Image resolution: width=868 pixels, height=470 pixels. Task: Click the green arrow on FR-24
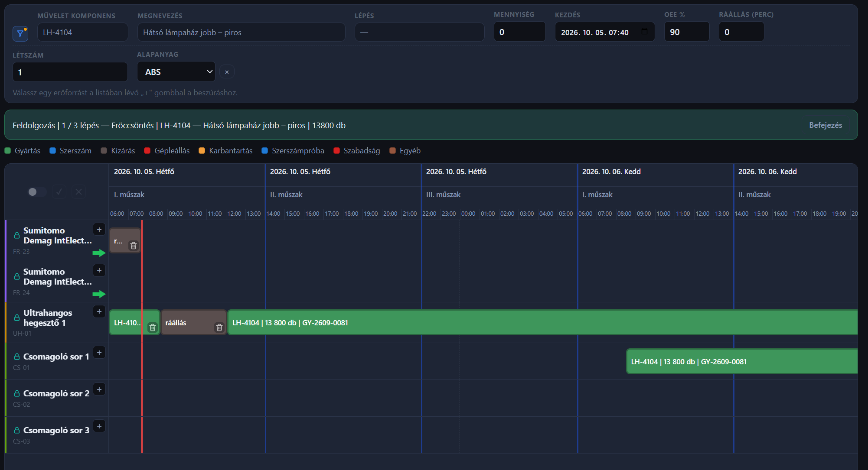coord(99,294)
